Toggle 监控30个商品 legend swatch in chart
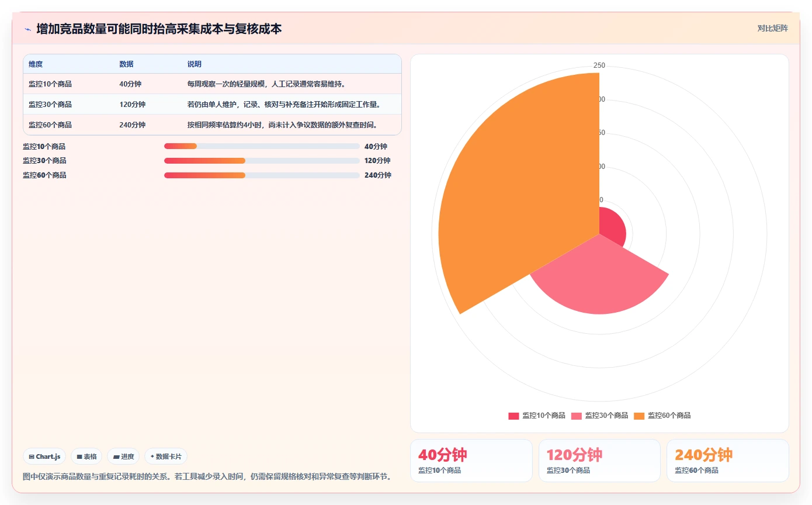812x505 pixels. (576, 416)
